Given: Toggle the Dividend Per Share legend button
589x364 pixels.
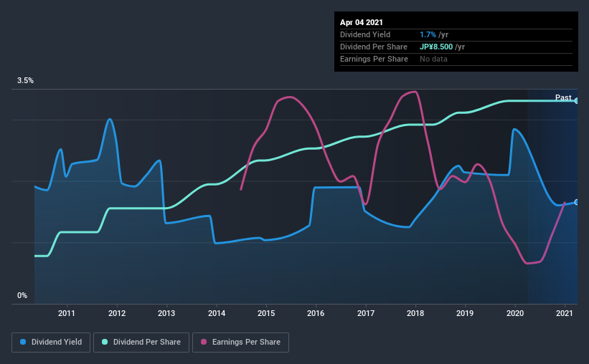Looking at the screenshot, I should coord(141,343).
